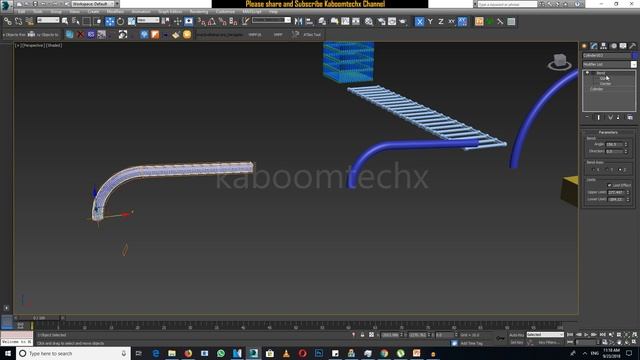Switch to Hierarchy command panel tab
This screenshot has width=640, height=360.
604,46
